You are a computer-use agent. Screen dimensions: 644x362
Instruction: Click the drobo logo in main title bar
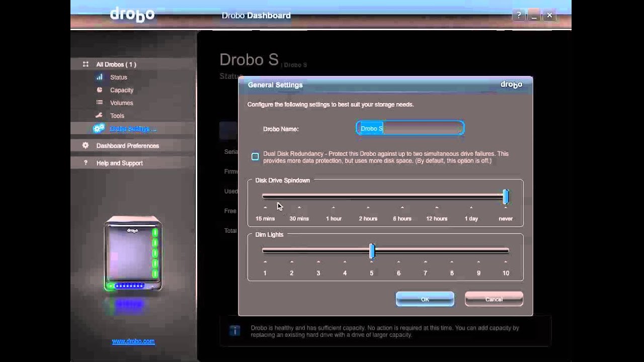pyautogui.click(x=132, y=14)
